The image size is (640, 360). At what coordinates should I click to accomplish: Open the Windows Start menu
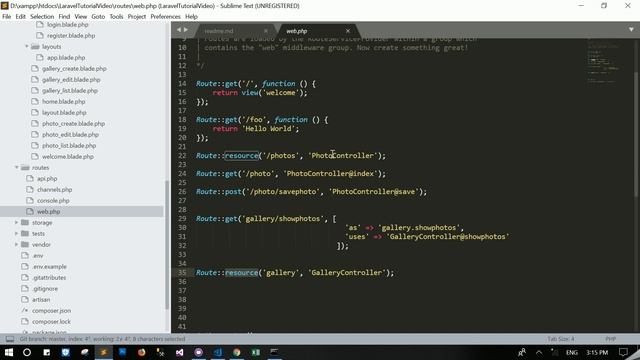(9, 352)
